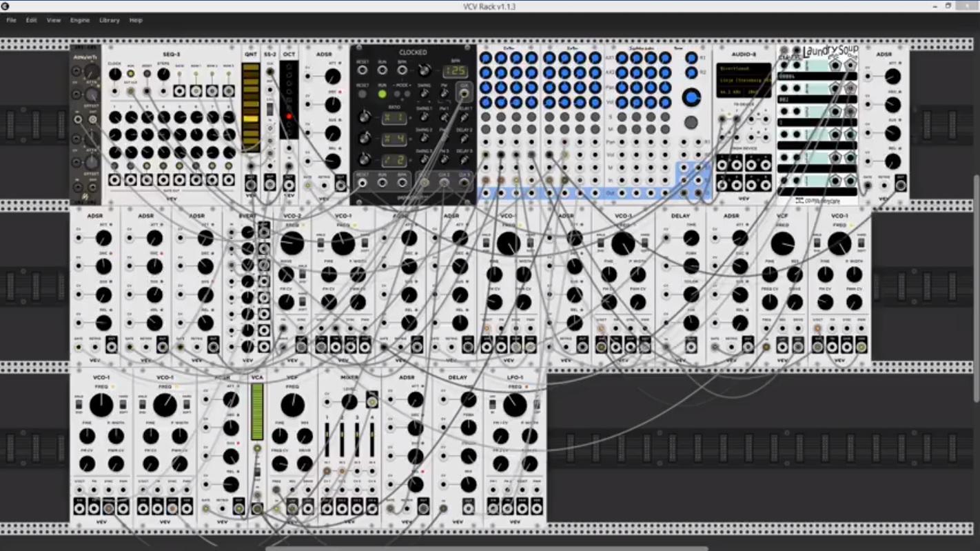This screenshot has width=980, height=551.
Task: Open the Edit menu
Action: (32, 20)
